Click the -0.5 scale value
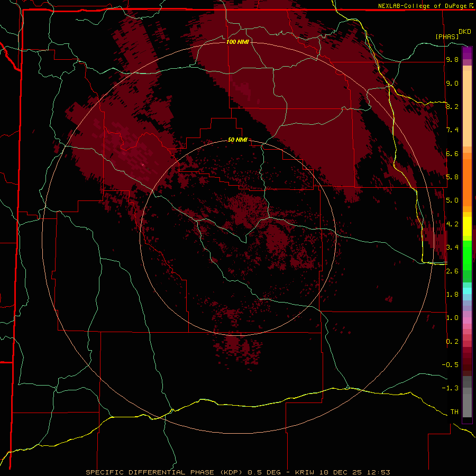The height and width of the screenshot is (476, 476). 450,364
